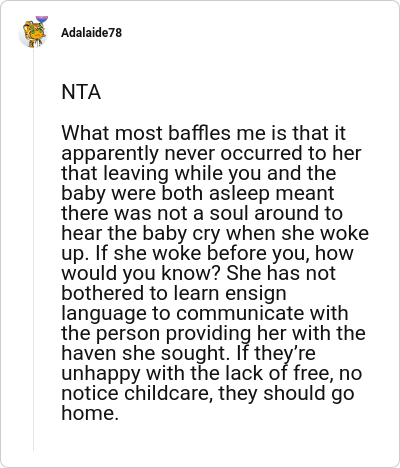Click the line 'that leaving while you and the'
Screen dimensions: 400x468
click(x=199, y=173)
